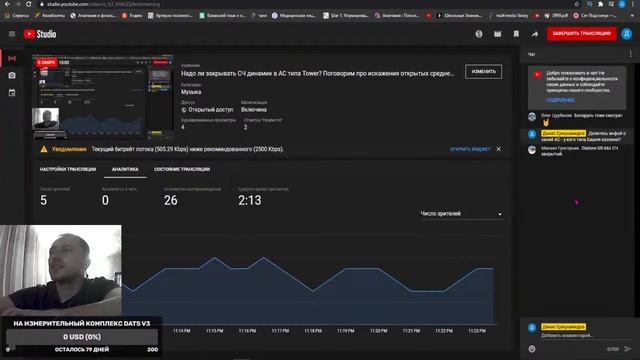This screenshot has width=640, height=360.
Task: Open the Manage calendar icon in left sidebar
Action: tap(12, 93)
